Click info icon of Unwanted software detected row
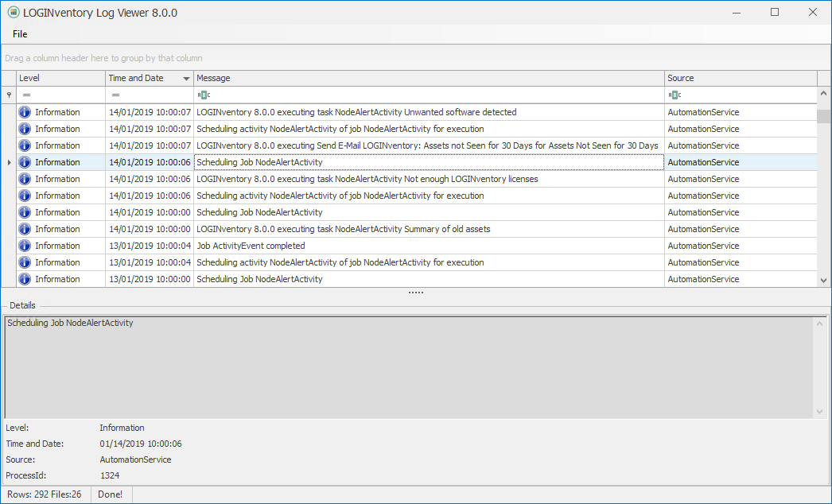 (x=25, y=112)
